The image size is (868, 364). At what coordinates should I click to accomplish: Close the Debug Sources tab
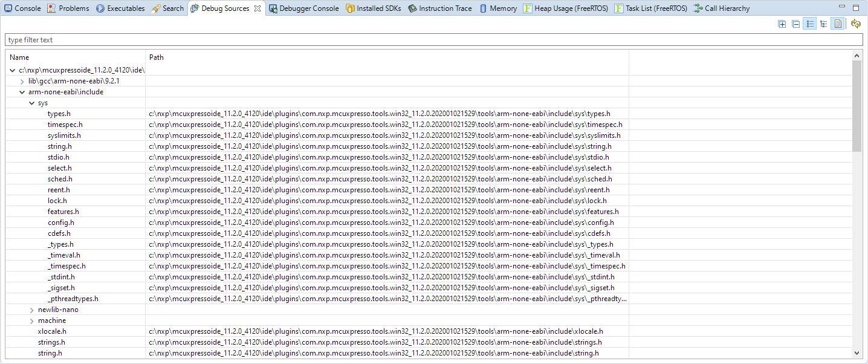[x=257, y=8]
